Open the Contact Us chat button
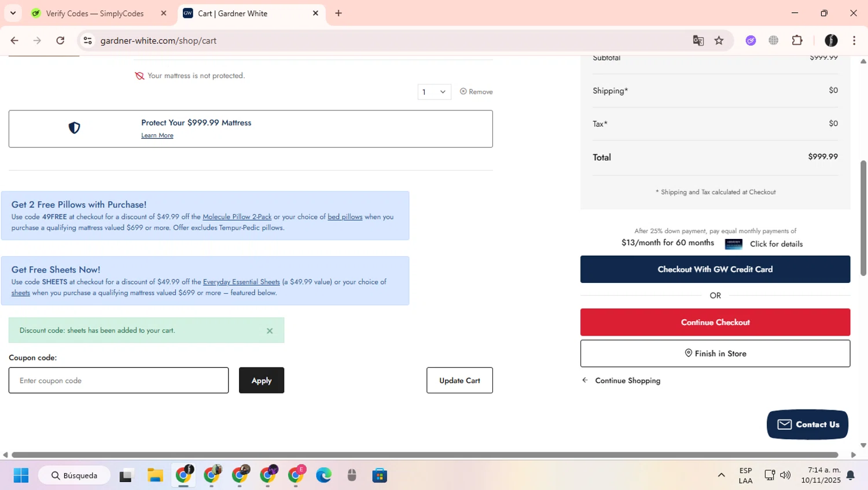Screen dimensions: 868x490 807,425
